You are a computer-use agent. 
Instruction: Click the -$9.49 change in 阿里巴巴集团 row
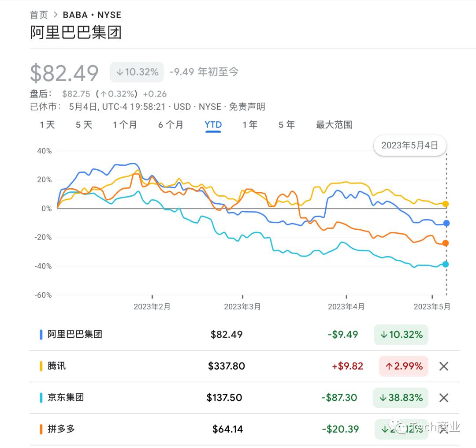click(x=343, y=335)
